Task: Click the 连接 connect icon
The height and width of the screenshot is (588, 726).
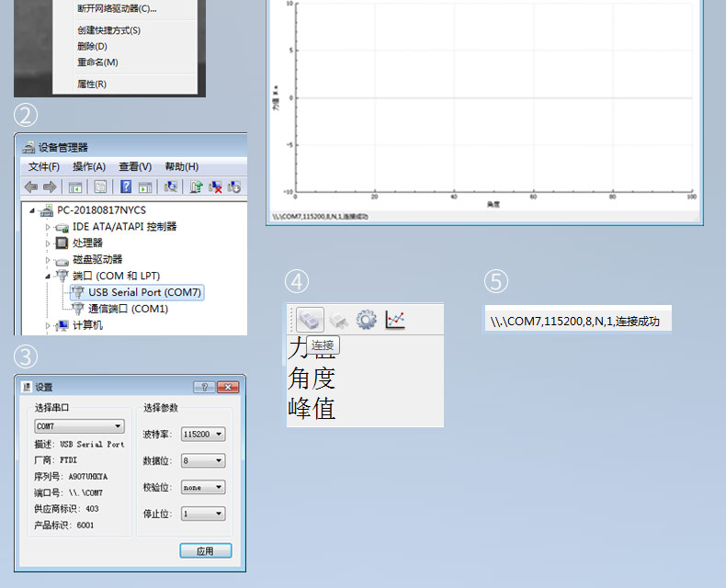Action: [x=310, y=319]
